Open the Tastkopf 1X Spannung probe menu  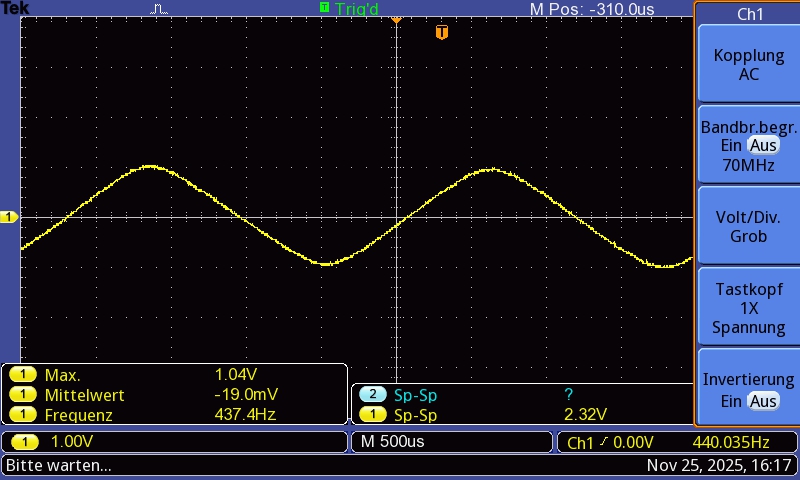tap(748, 308)
